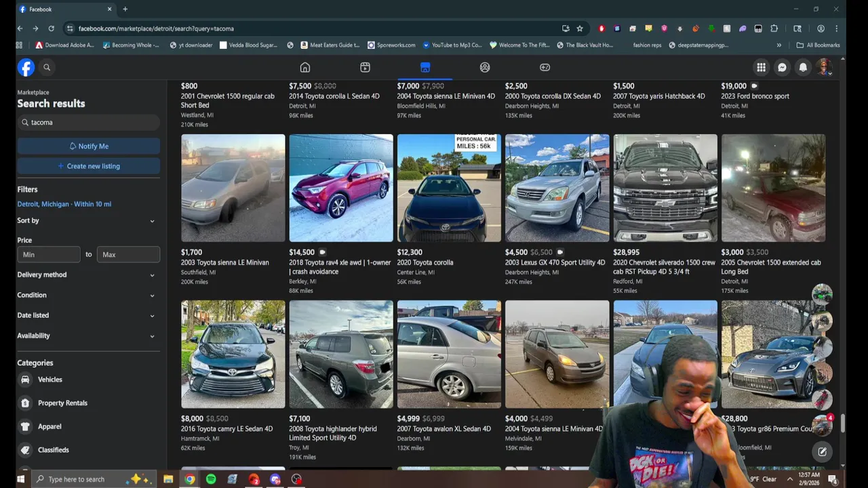Open YouTube to Mp3 bookmark
The height and width of the screenshot is (488, 868).
click(x=452, y=45)
